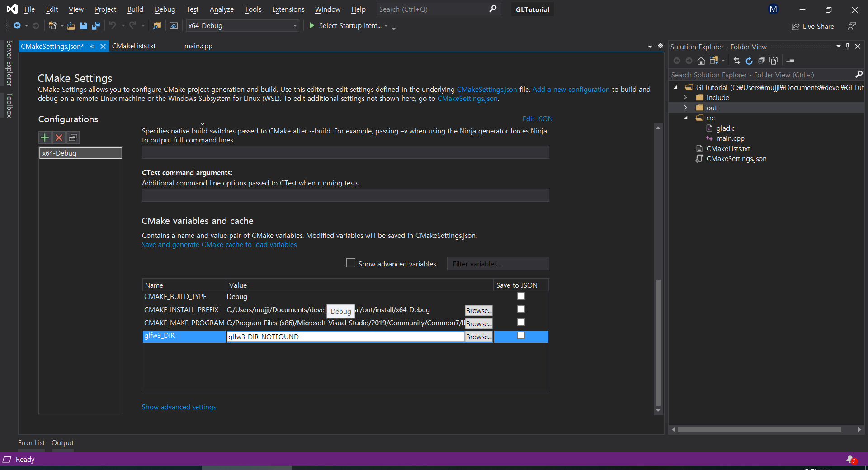868x470 pixels.
Task: Click the Solution Explorer horizontal scrollbar
Action: (x=759, y=429)
